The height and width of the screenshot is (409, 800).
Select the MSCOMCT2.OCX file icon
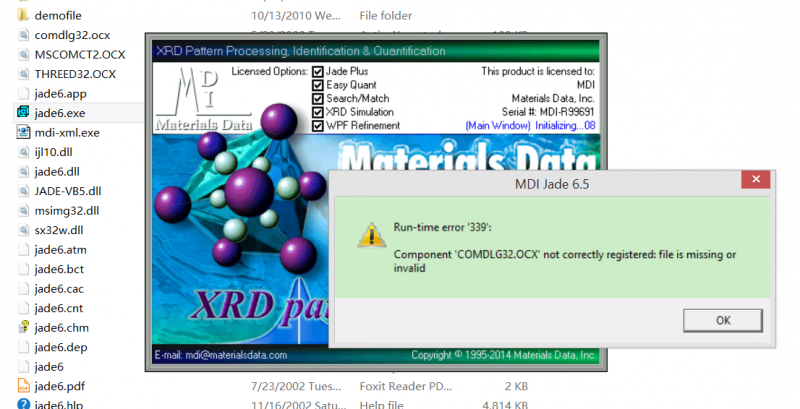click(23, 54)
